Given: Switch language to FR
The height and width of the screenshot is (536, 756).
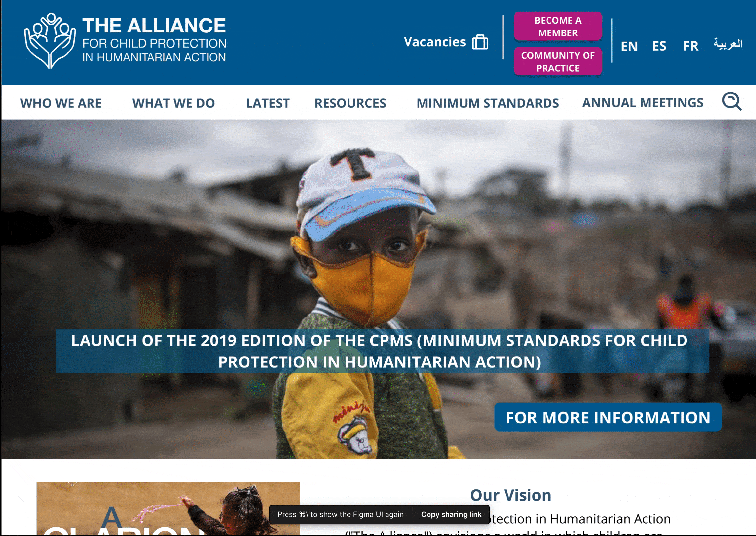Looking at the screenshot, I should pos(690,46).
